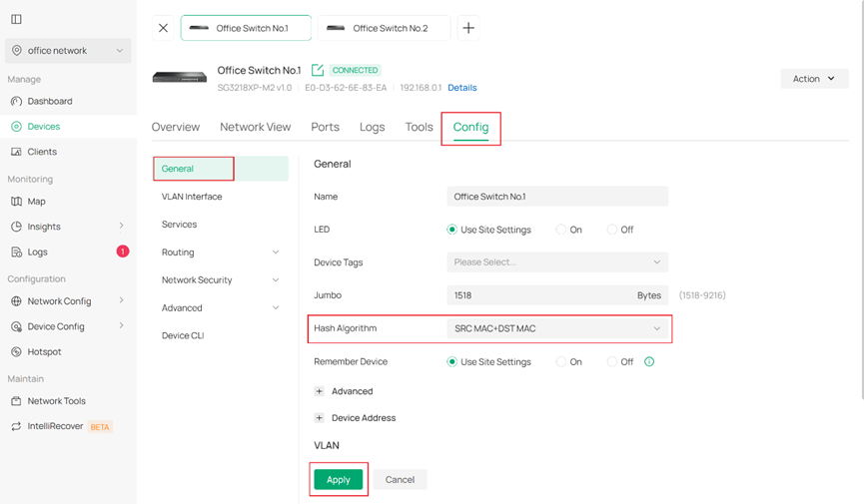This screenshot has width=864, height=504.
Task: Open the VLAN Interface config menu
Action: (x=192, y=197)
